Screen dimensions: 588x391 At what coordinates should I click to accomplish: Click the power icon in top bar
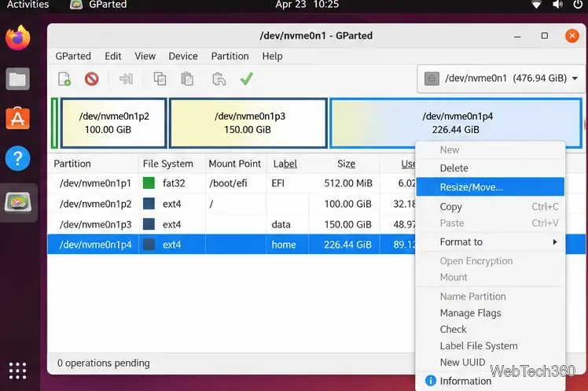578,5
